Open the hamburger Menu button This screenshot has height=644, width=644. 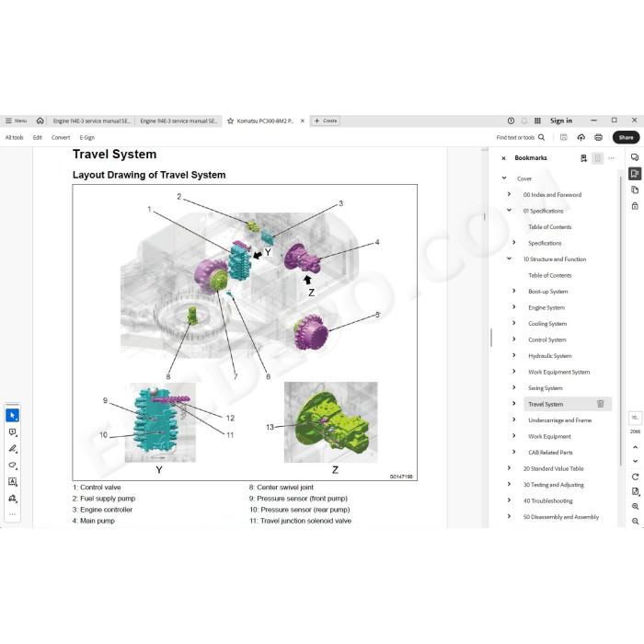(16, 121)
